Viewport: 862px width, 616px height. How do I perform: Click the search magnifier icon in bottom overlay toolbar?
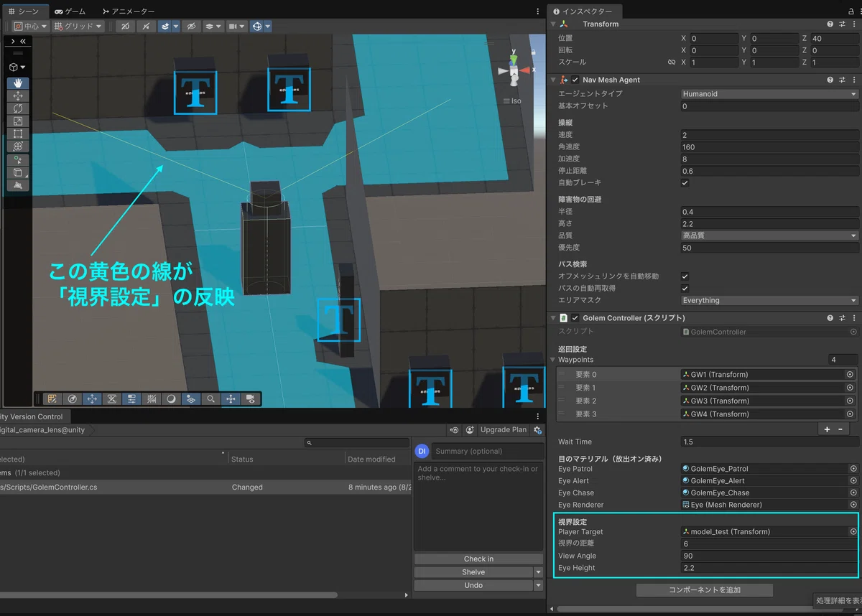(210, 399)
